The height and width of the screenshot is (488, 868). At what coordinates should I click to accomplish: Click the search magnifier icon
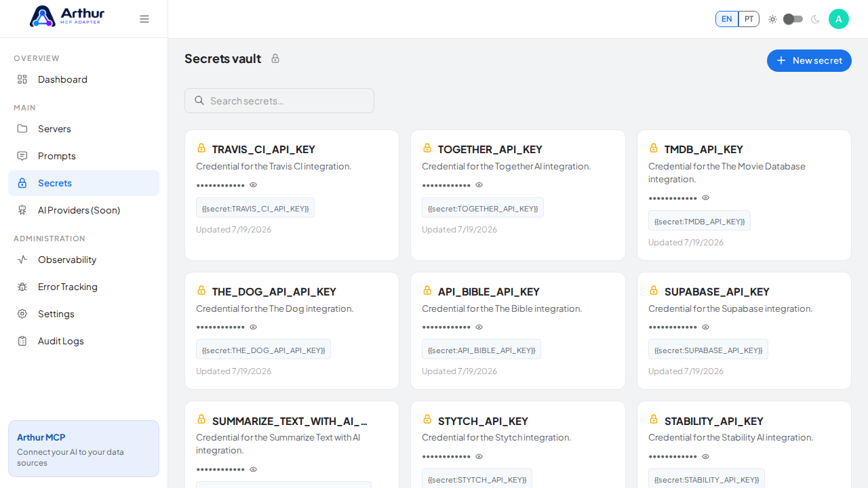tap(199, 100)
